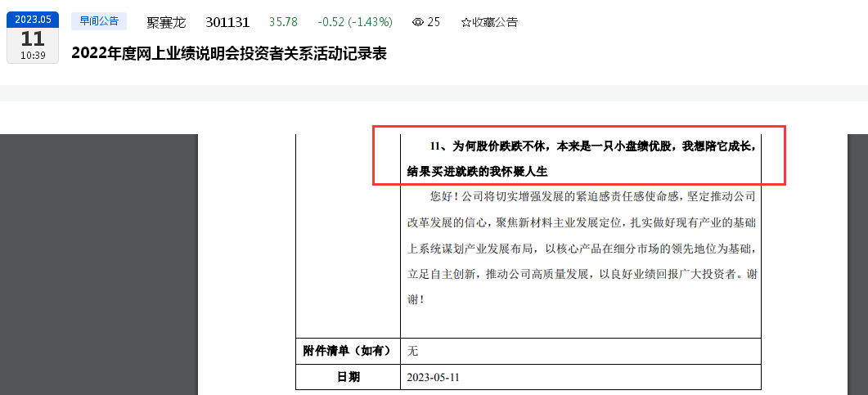The image size is (868, 395).
Task: Click the 附件清单（如有） cell
Action: coord(348,351)
